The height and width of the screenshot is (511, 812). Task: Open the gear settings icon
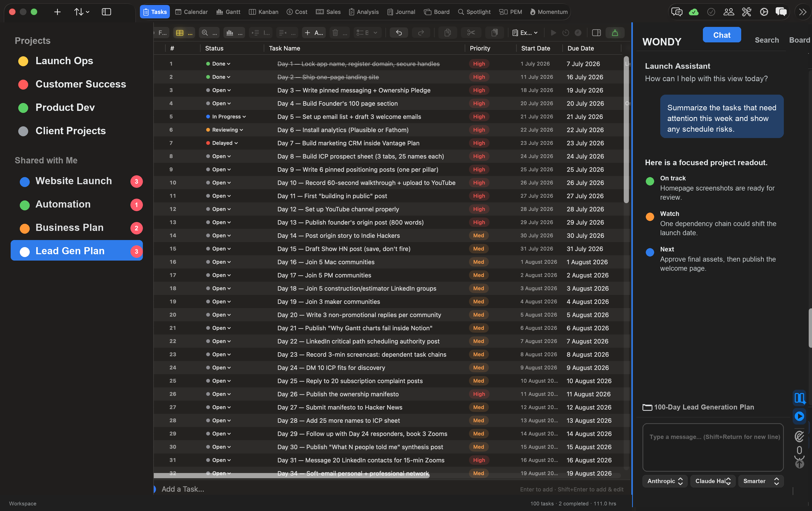coord(764,12)
